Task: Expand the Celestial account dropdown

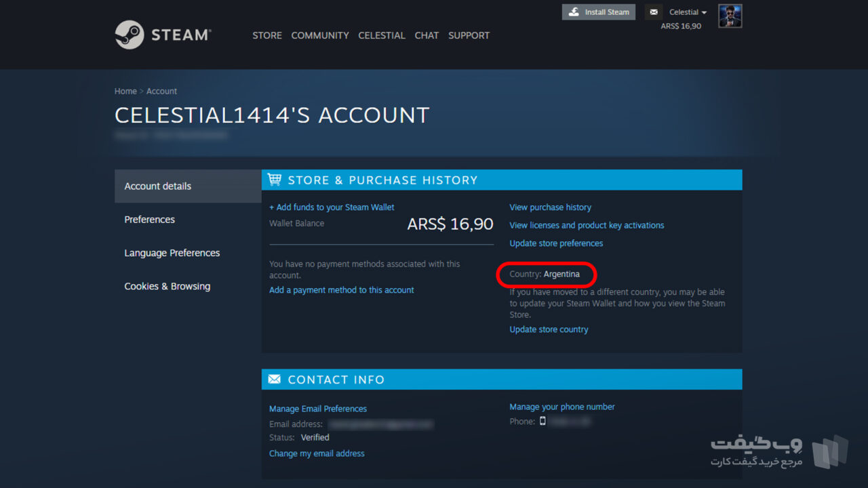Action: pos(688,12)
